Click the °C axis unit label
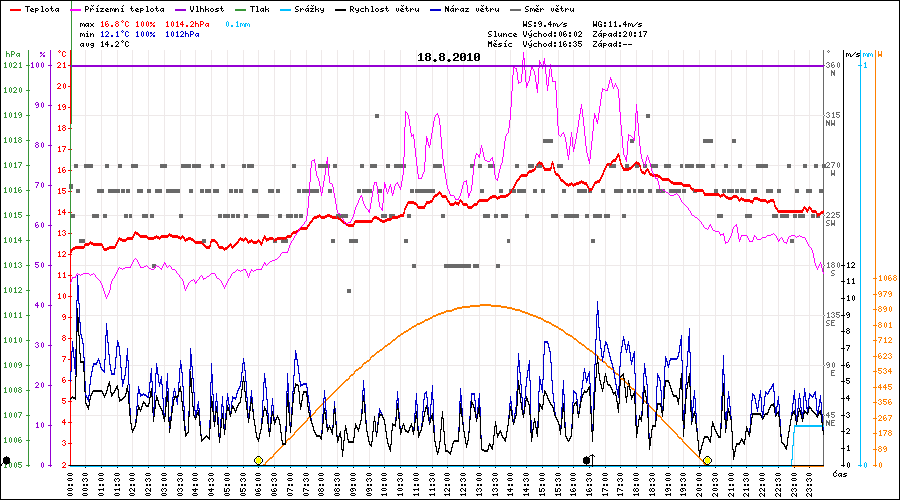The height and width of the screenshot is (500, 900). click(x=62, y=54)
